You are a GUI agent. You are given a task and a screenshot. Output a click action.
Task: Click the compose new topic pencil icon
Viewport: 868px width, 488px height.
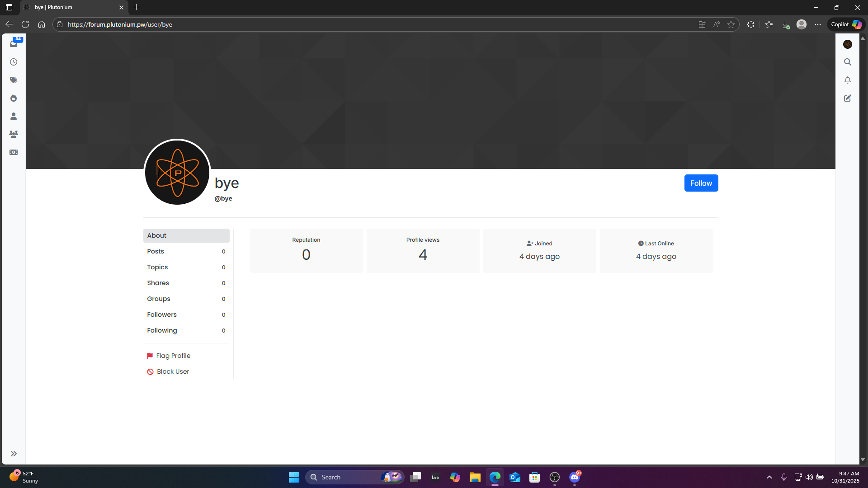coord(848,98)
